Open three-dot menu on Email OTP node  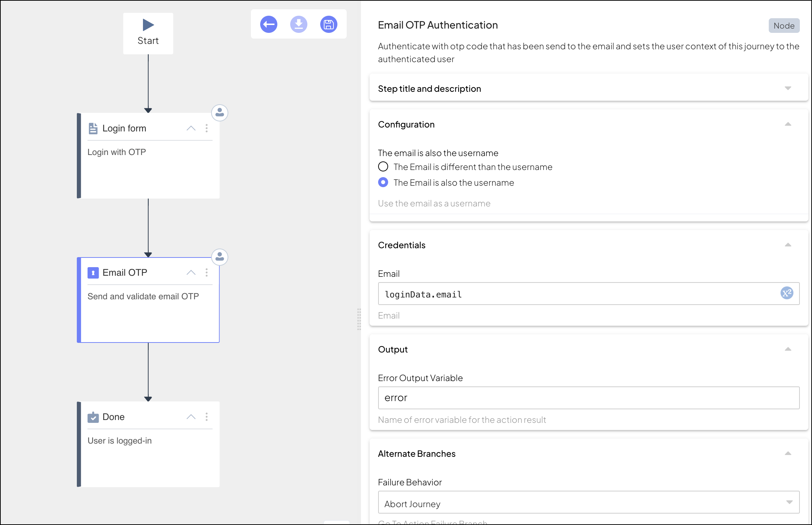(x=207, y=273)
